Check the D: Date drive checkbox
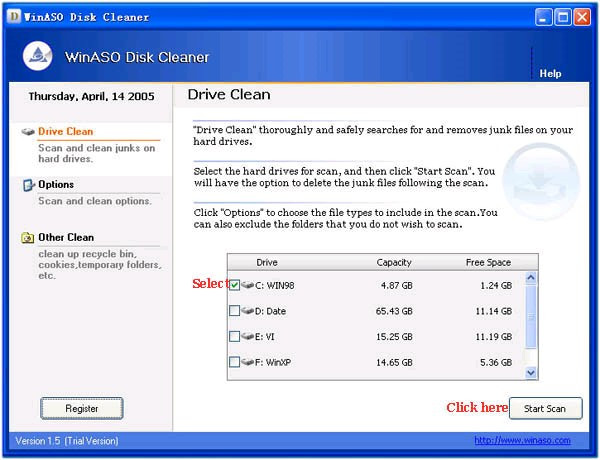 pos(235,310)
